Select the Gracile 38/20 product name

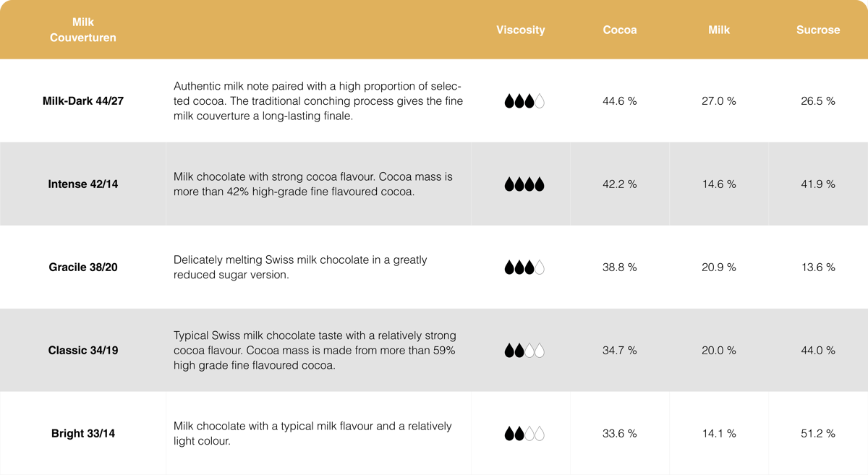83,268
